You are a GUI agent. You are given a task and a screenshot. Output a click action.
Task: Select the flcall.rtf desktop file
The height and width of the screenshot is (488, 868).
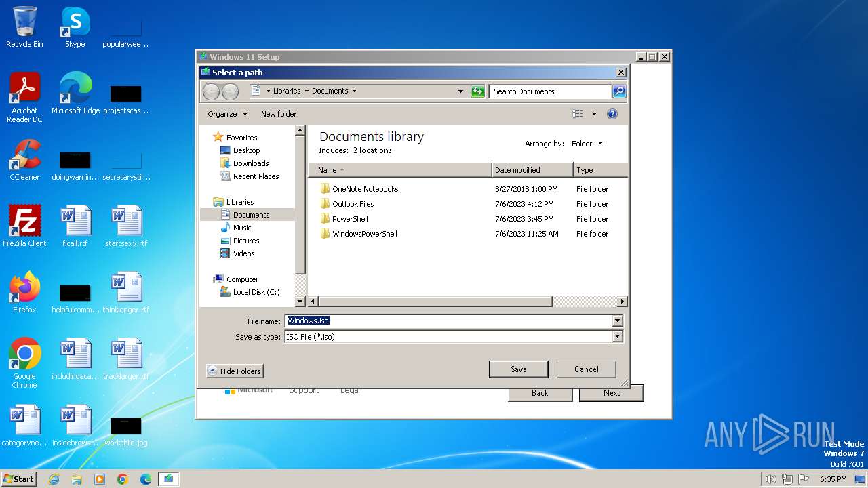[75, 226]
